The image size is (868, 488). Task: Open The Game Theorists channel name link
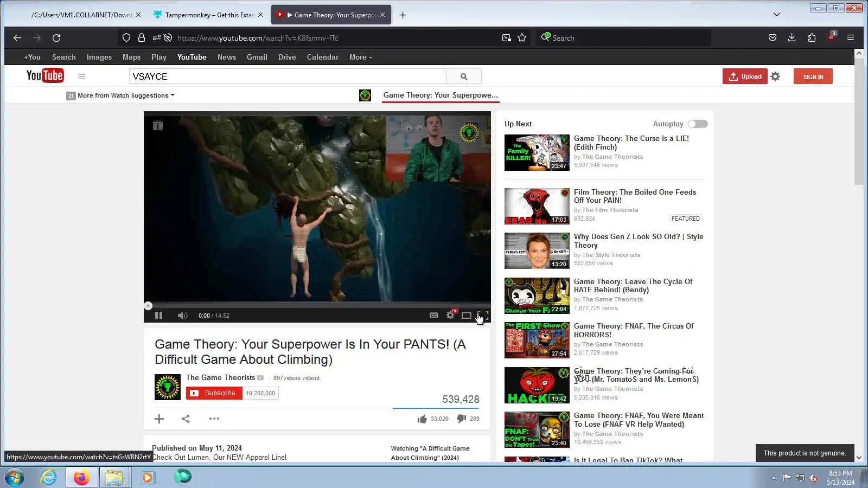click(220, 378)
